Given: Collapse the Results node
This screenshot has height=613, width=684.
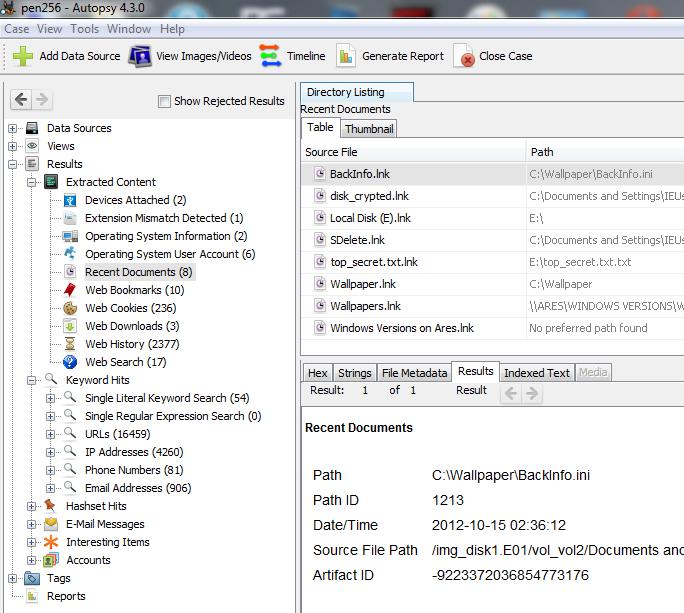Looking at the screenshot, I should pyautogui.click(x=13, y=164).
